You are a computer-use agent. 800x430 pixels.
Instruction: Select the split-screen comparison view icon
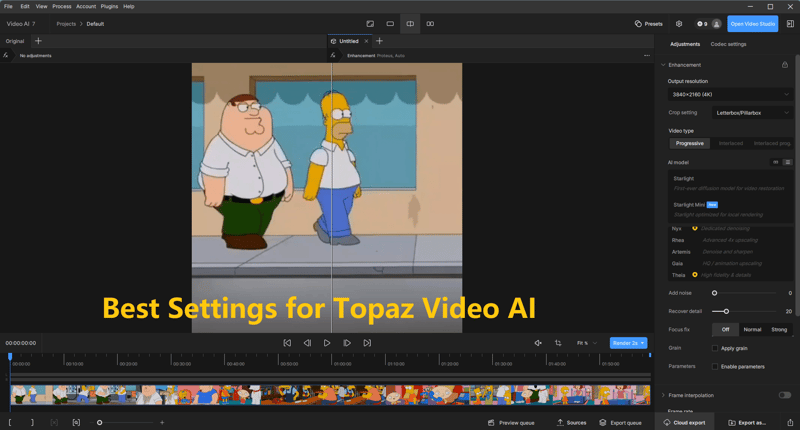click(410, 23)
